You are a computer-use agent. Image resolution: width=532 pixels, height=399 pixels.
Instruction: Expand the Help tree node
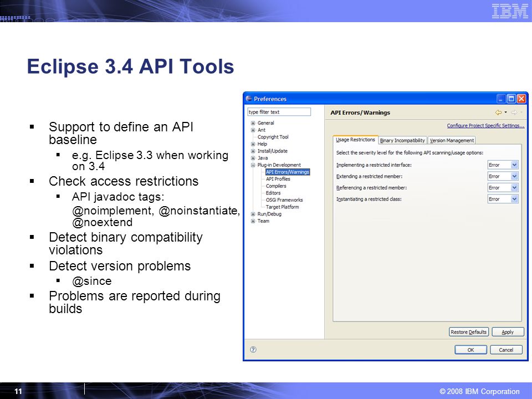pyautogui.click(x=253, y=144)
